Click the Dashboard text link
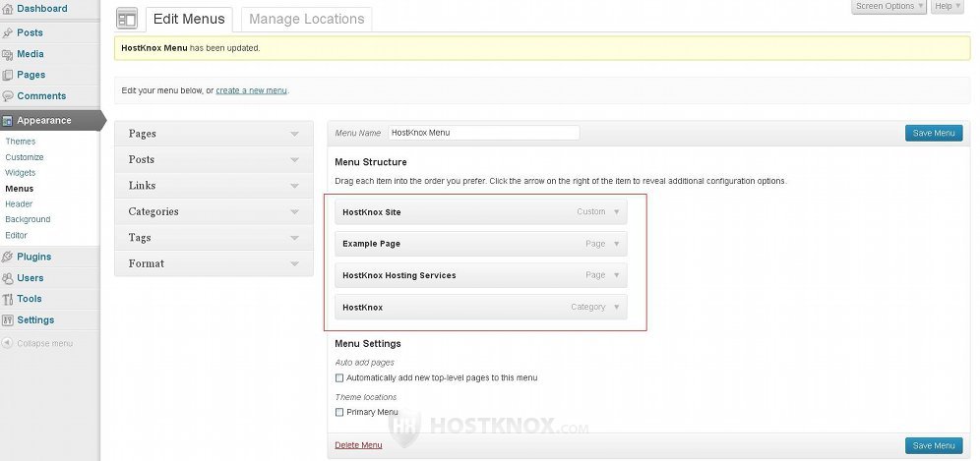Image resolution: width=980 pixels, height=461 pixels. click(42, 9)
